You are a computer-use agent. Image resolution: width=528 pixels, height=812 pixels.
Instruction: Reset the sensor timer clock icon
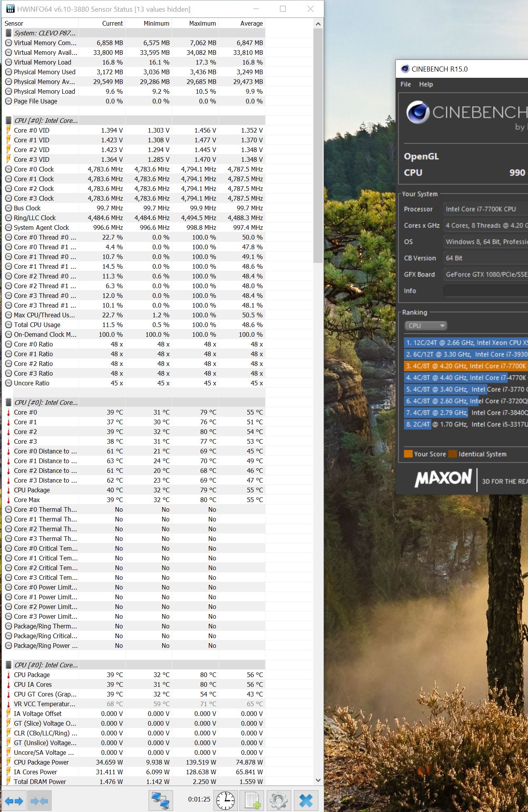tap(225, 801)
